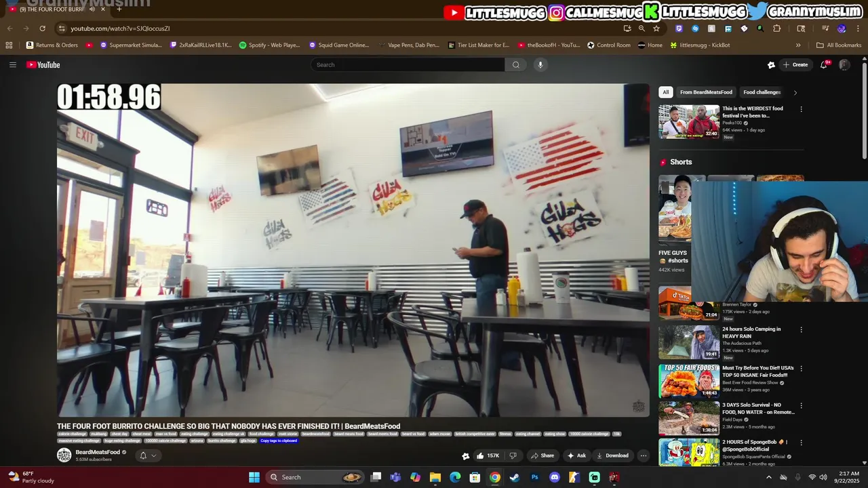This screenshot has height=488, width=868.
Task: Select the 'Food challenges' filter chip
Action: click(x=762, y=92)
